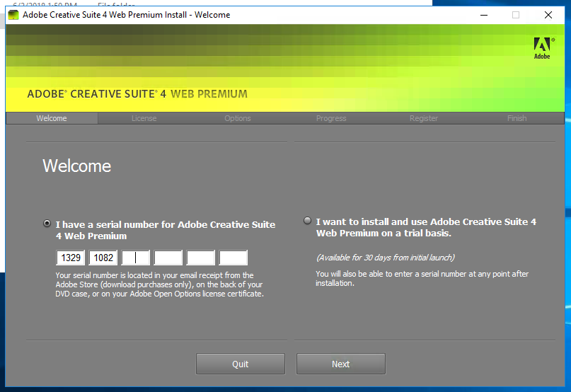Click the second serial field containing 1082
Screen dimensions: 571x392
[103, 258]
